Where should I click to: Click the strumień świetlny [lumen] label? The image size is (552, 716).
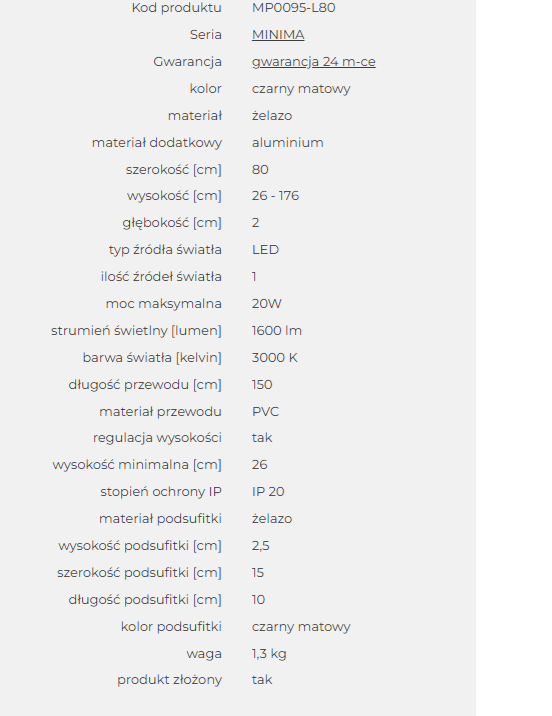coord(137,331)
